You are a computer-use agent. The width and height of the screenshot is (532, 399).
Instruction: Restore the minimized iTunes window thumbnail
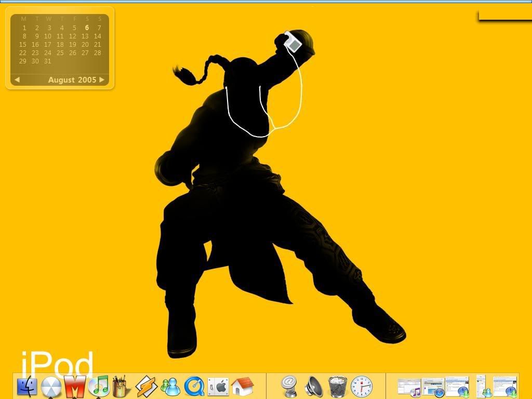click(x=409, y=387)
